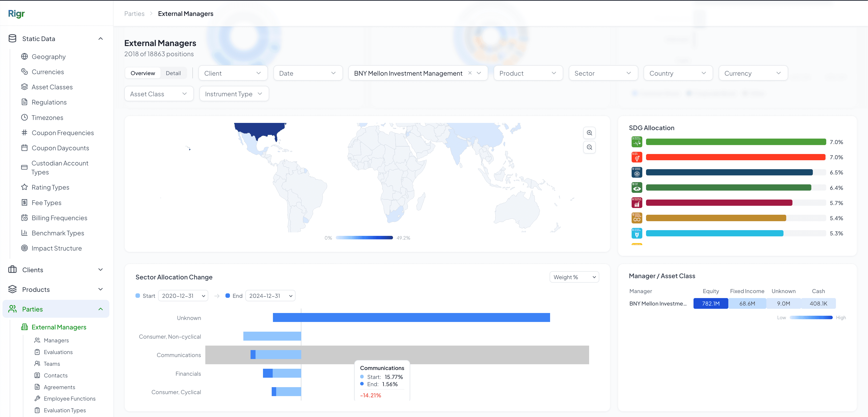The height and width of the screenshot is (417, 868).
Task: Open Agreements menu item
Action: click(x=59, y=387)
